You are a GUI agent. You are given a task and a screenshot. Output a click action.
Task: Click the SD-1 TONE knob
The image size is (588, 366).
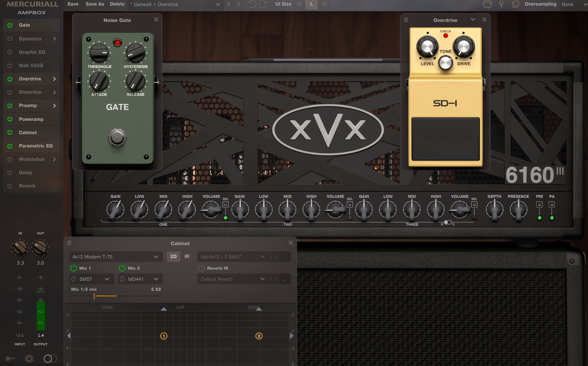coord(446,63)
